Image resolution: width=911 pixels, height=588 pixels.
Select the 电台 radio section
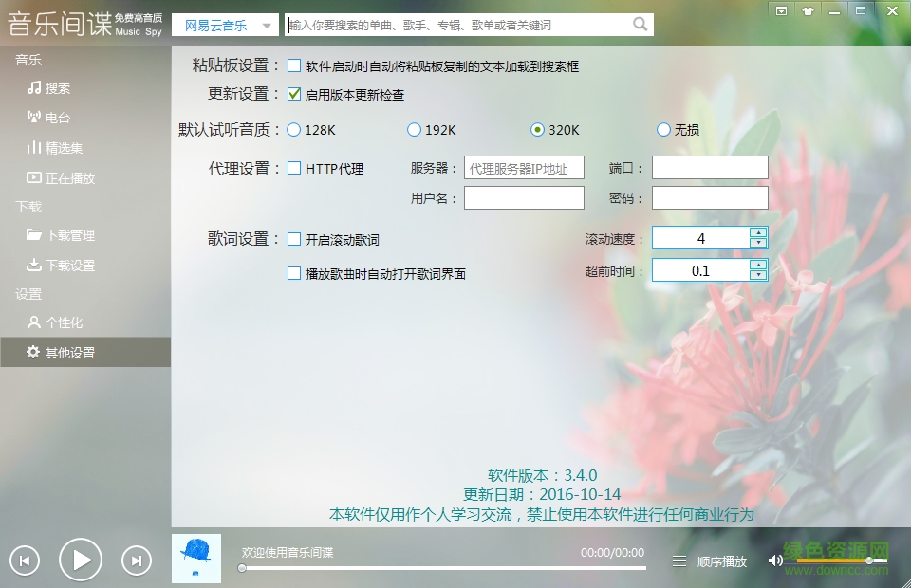pos(59,118)
